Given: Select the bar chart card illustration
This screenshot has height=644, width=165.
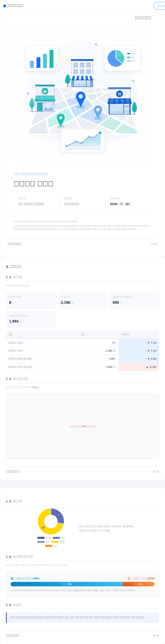Looking at the screenshot, I should pos(42,58).
